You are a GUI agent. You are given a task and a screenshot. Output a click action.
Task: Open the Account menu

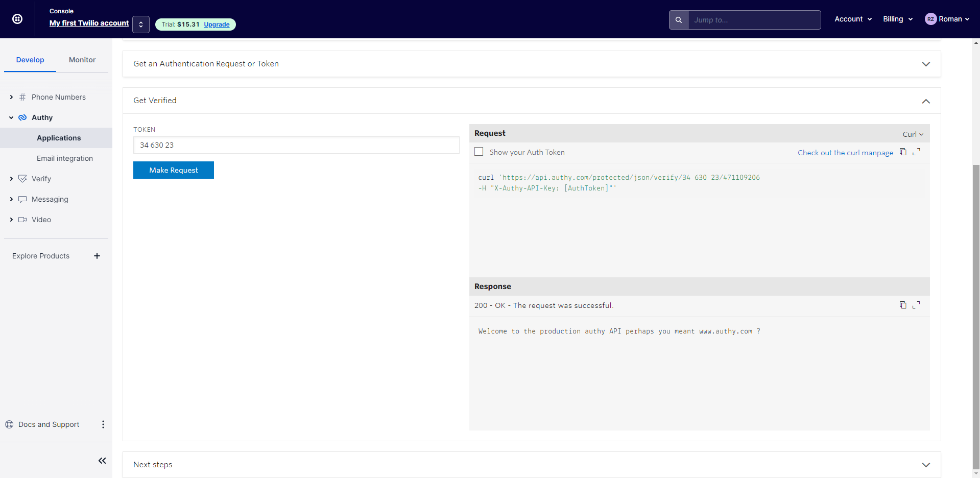pos(853,19)
